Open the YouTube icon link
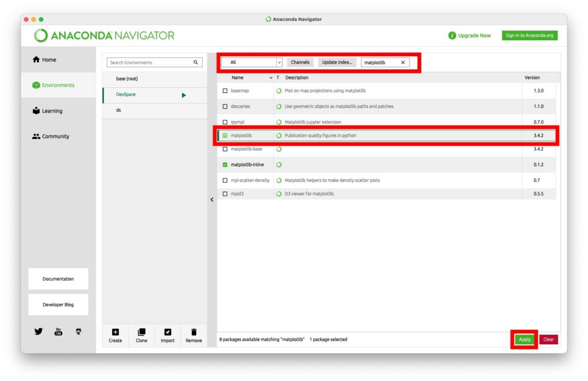588x381 pixels. (x=58, y=331)
